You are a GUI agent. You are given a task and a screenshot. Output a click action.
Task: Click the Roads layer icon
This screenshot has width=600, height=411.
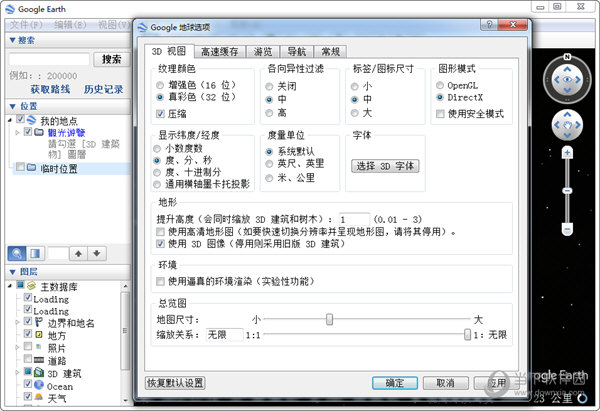39,360
